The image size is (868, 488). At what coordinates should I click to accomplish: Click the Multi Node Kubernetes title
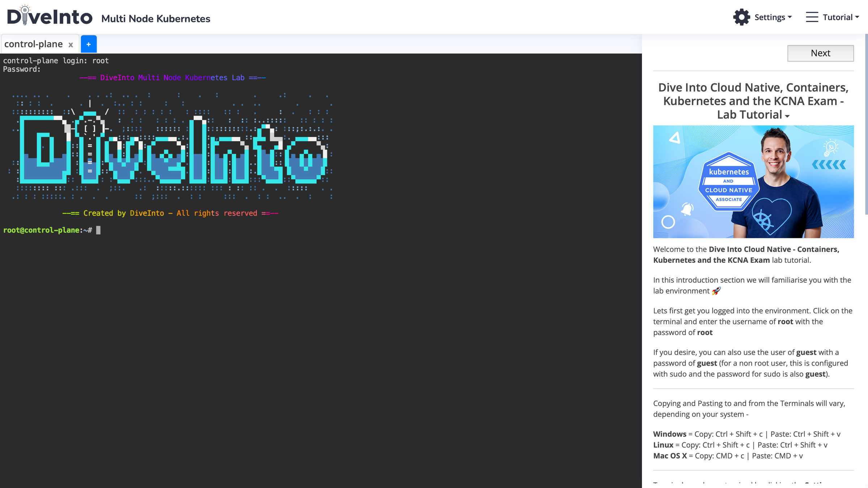156,18
